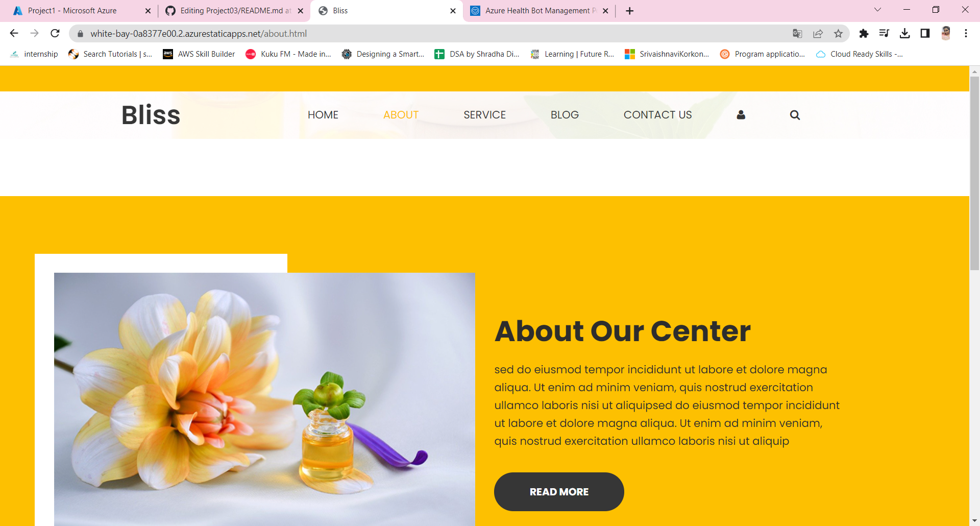Open Chrome three-dot menu
The image size is (980, 526).
(x=966, y=34)
